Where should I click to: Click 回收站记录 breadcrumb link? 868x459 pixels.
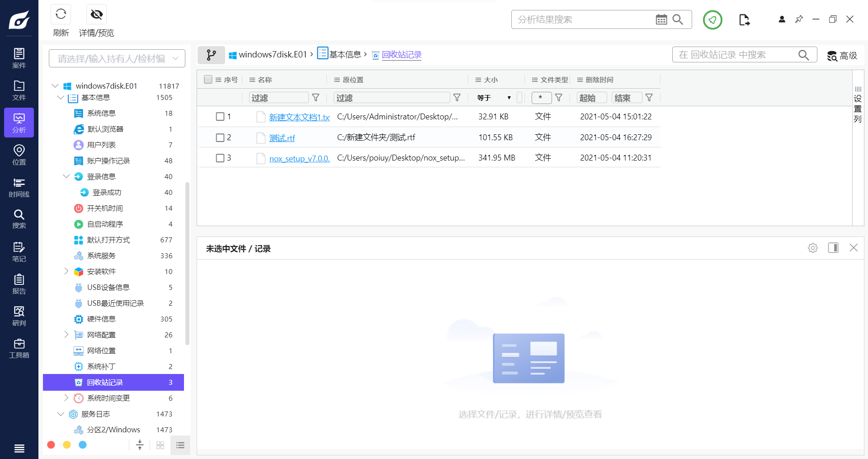401,55
